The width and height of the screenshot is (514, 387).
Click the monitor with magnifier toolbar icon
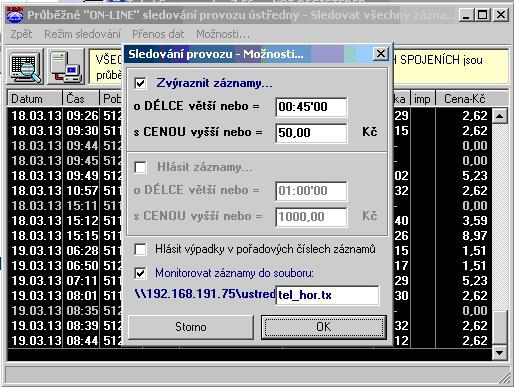pos(25,66)
